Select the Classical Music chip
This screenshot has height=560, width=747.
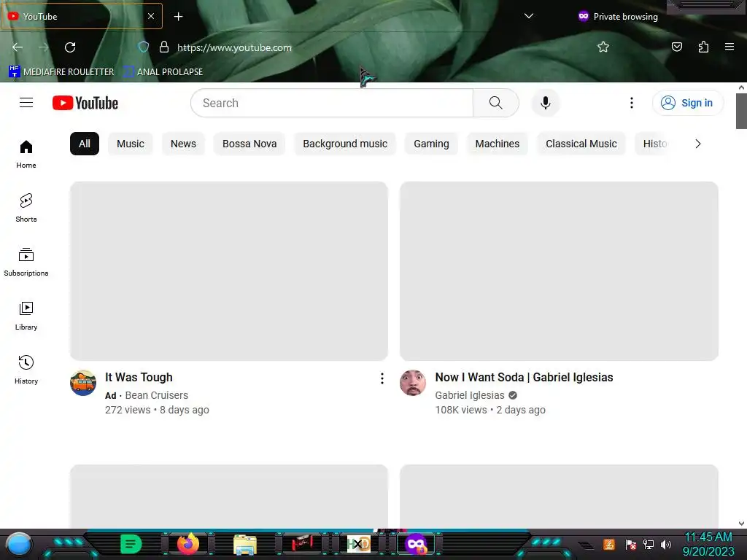tap(581, 144)
